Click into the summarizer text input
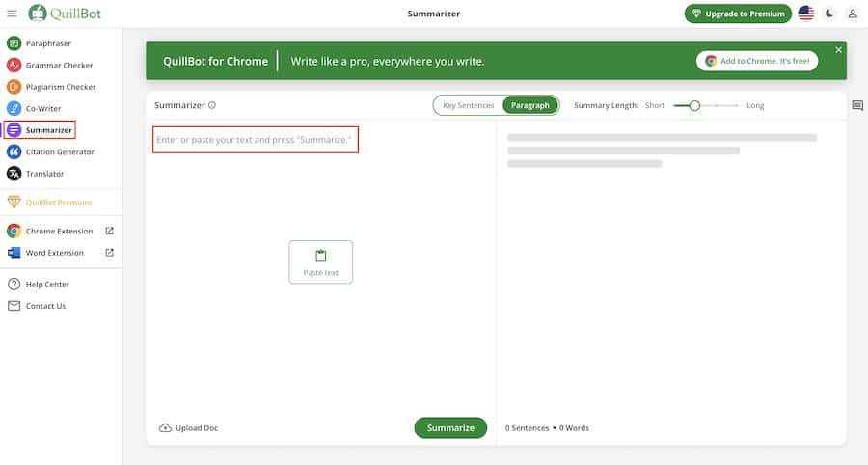This screenshot has width=868, height=465. coord(256,140)
